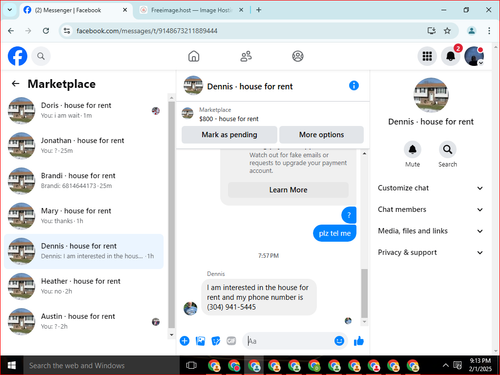This screenshot has height=375, width=500.
Task: Search in conversation magnifier icon
Action: coord(447,149)
